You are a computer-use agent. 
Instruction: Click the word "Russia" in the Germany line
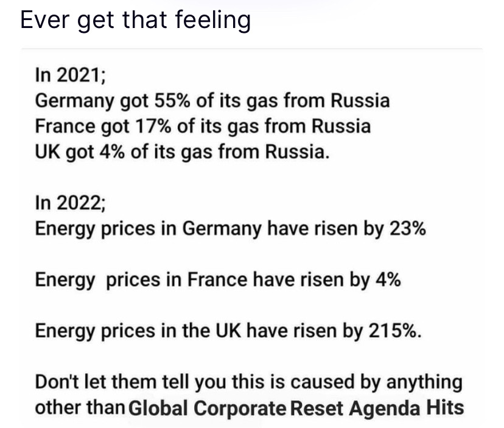pyautogui.click(x=361, y=100)
